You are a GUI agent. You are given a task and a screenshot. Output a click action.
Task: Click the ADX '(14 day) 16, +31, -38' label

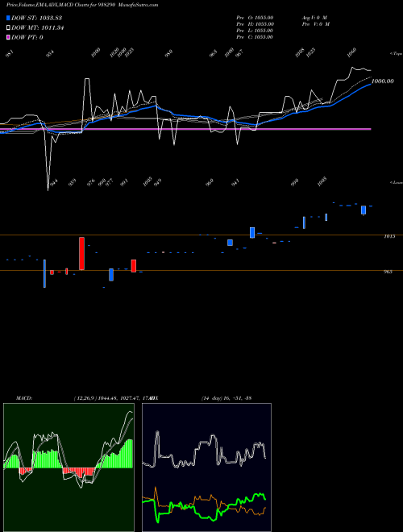[x=226, y=398]
